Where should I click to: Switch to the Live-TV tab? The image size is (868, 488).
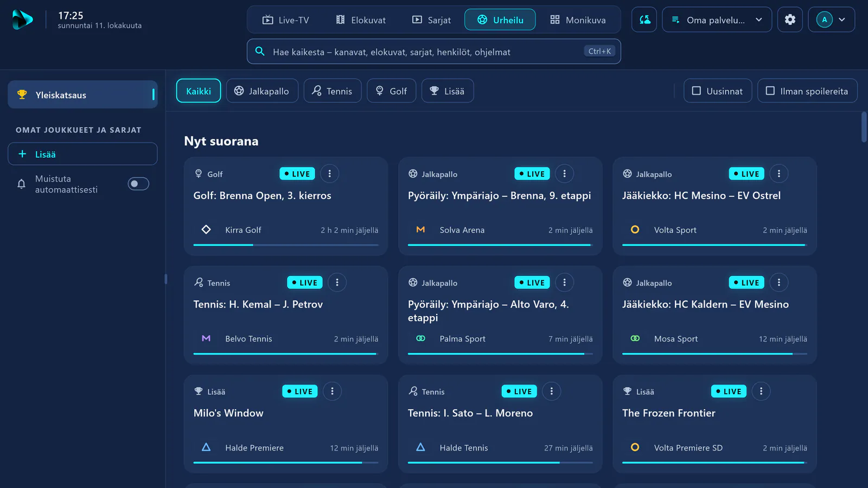pos(286,20)
